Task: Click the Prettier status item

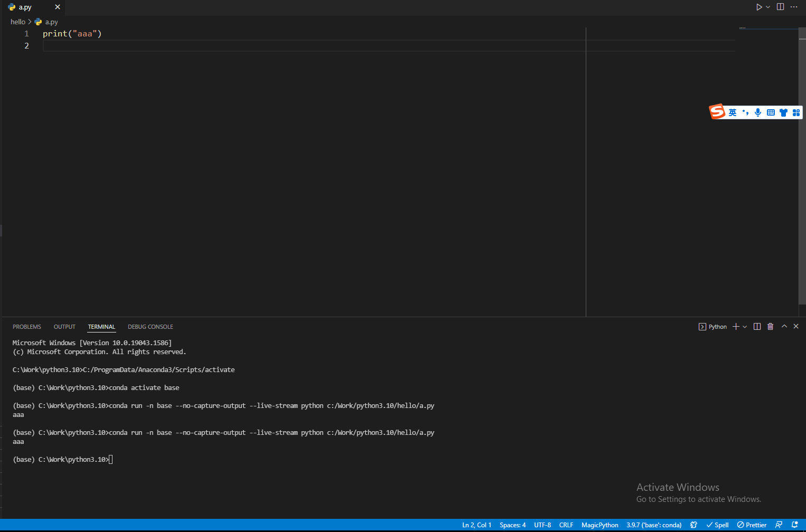Action: [x=752, y=525]
